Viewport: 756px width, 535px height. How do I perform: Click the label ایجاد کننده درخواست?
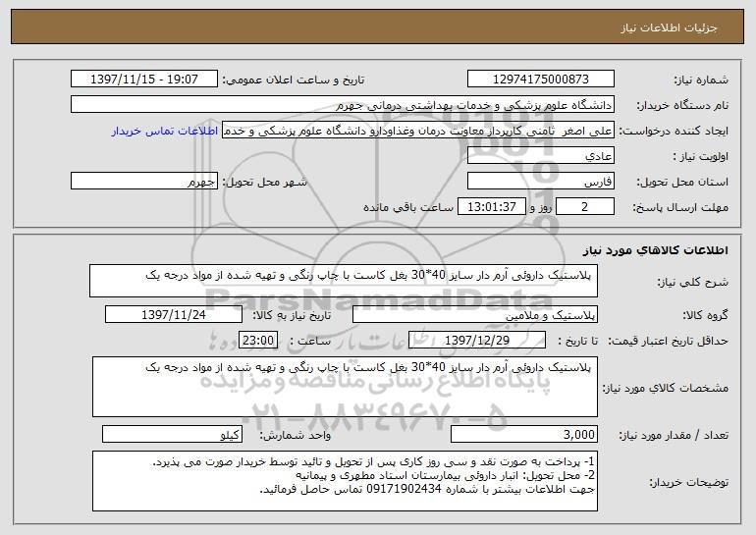674,131
